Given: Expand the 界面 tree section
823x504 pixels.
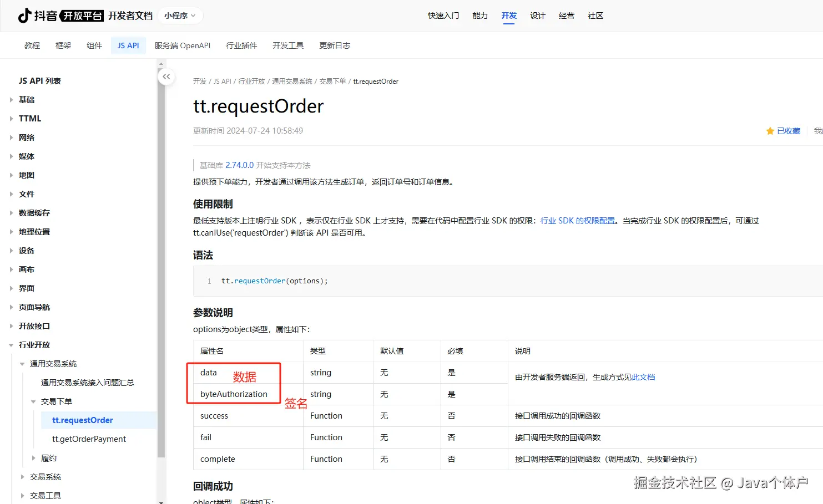Looking at the screenshot, I should pyautogui.click(x=11, y=288).
